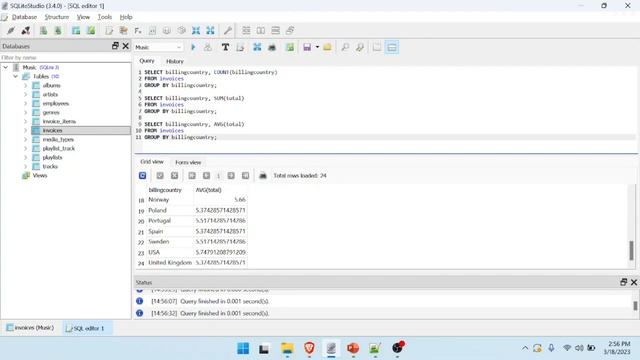Switch to invoices (Music) window tab
This screenshot has width=640, height=360.
pos(31,328)
